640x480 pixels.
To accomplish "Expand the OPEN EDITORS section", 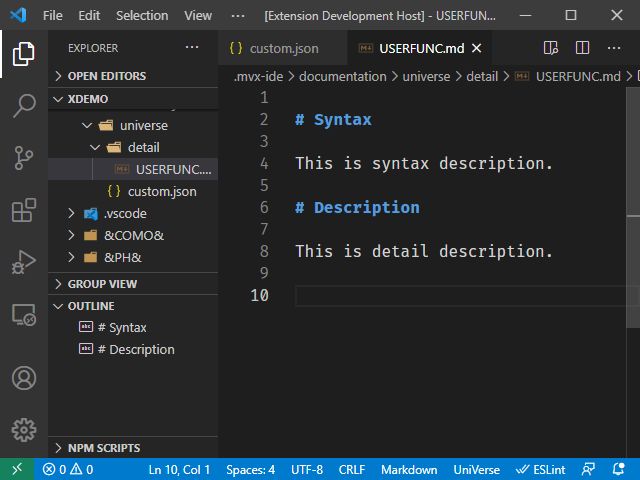I will coord(133,76).
